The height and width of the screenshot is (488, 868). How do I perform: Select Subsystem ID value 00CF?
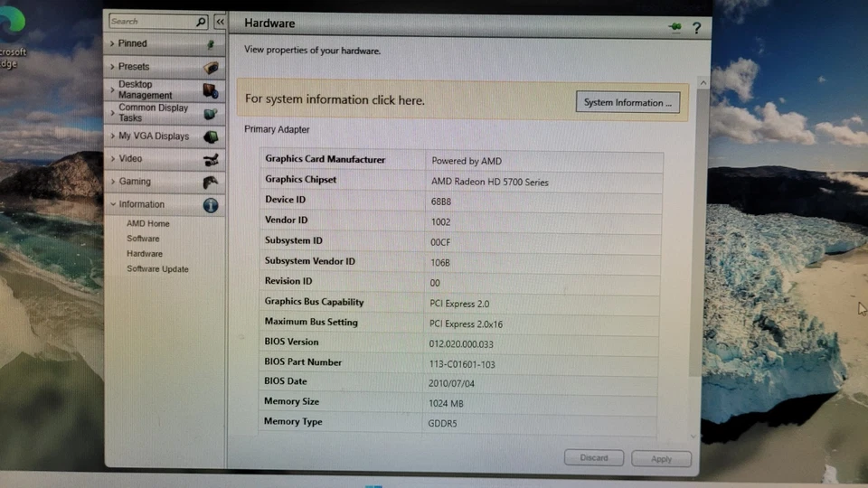tap(440, 242)
